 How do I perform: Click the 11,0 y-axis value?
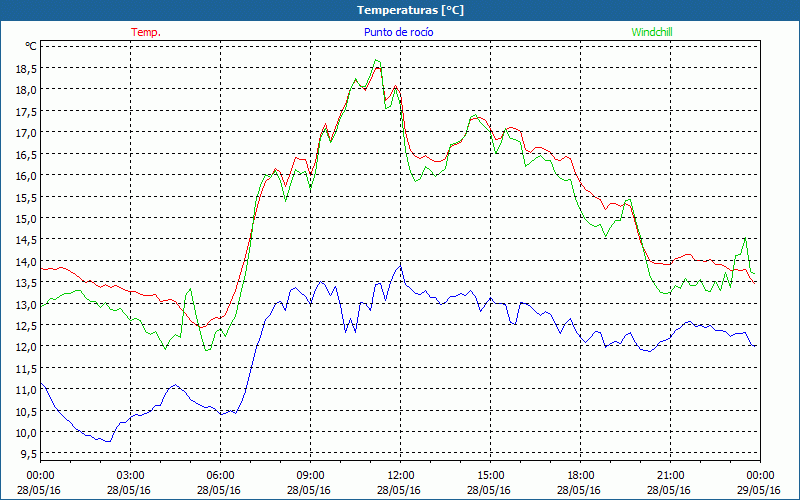tap(28, 389)
